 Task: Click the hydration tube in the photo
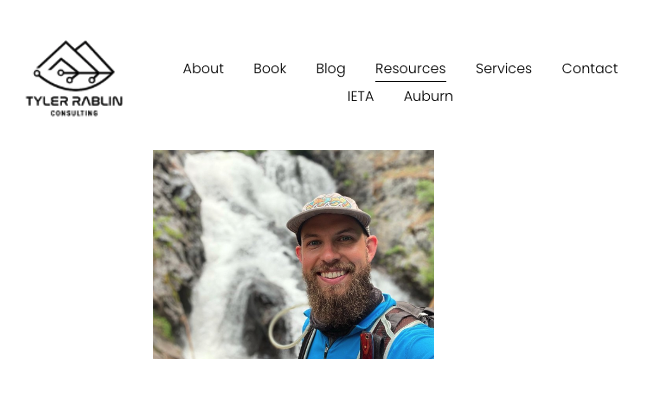coord(285,326)
